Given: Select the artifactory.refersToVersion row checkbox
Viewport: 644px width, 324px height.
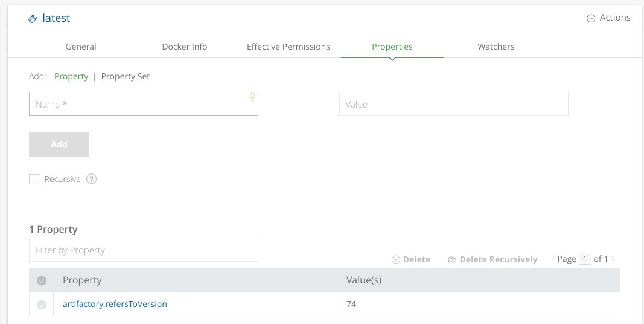Looking at the screenshot, I should click(x=42, y=305).
